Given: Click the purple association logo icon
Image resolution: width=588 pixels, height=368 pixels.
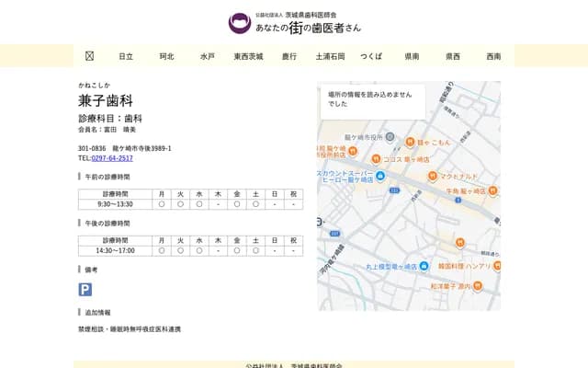Looking at the screenshot, I should point(240,23).
